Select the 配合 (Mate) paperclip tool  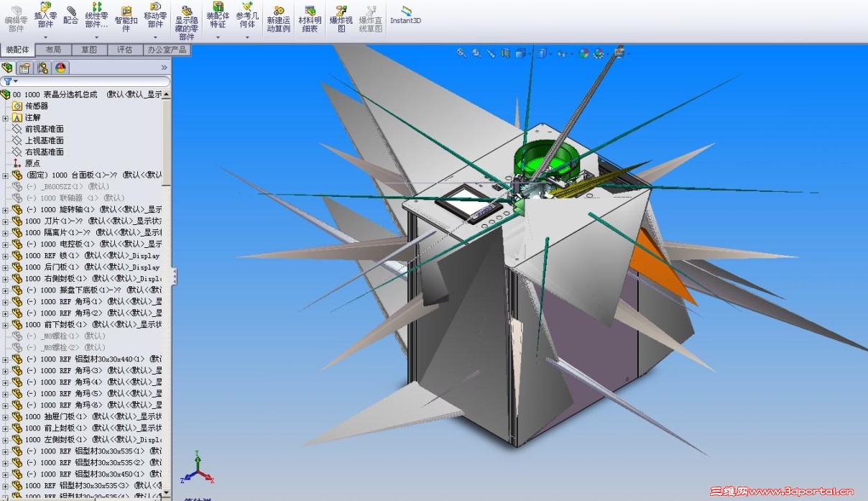(70, 14)
